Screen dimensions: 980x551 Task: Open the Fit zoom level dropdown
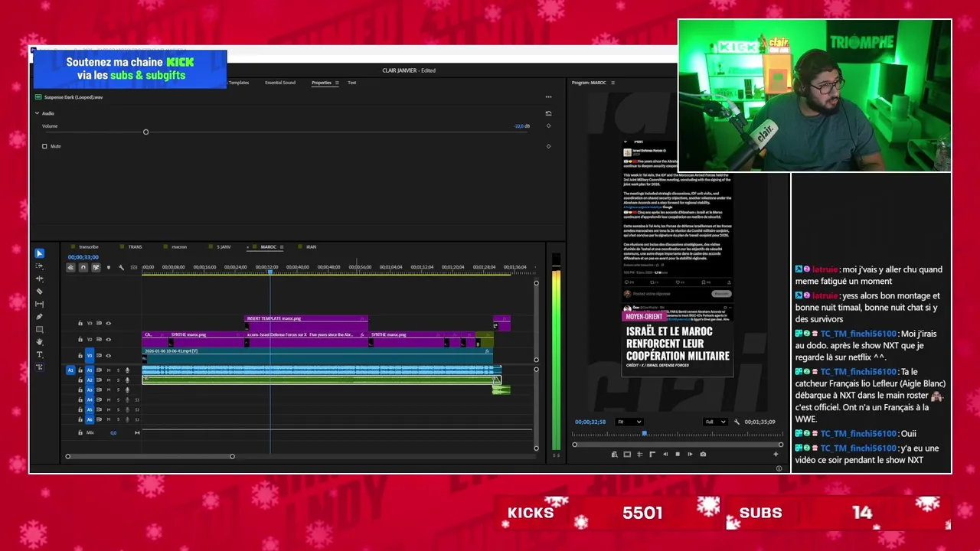629,422
